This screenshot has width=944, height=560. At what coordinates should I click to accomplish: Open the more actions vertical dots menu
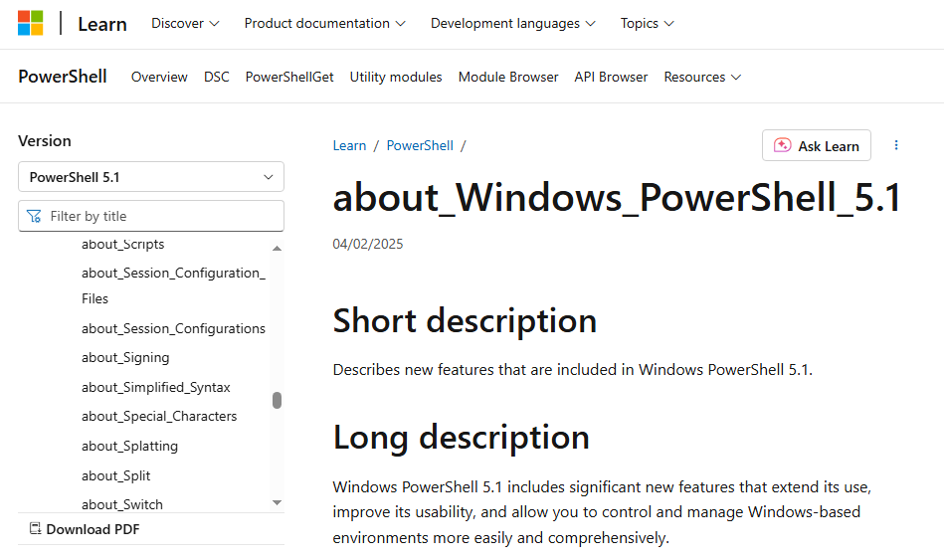click(x=896, y=145)
